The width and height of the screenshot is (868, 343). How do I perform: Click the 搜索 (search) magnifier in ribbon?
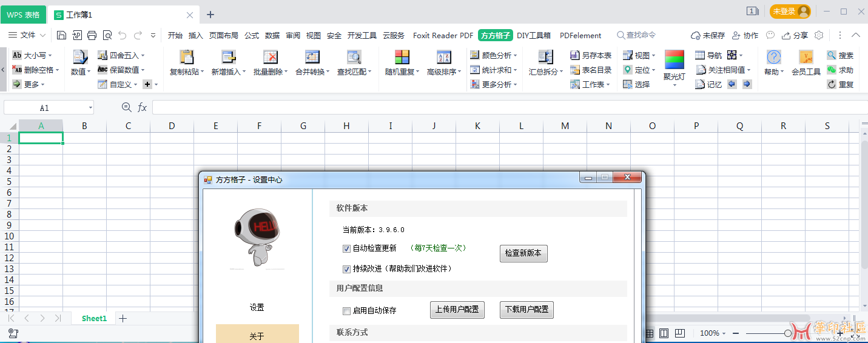pos(832,55)
